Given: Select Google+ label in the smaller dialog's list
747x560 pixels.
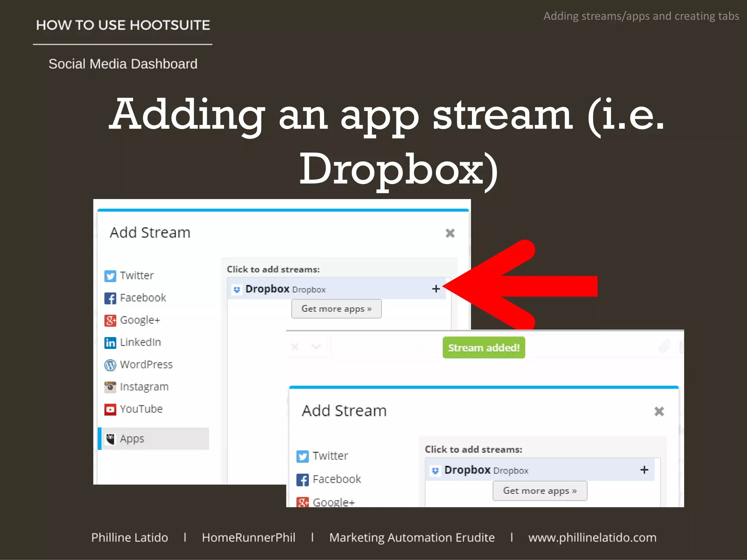Looking at the screenshot, I should [333, 502].
